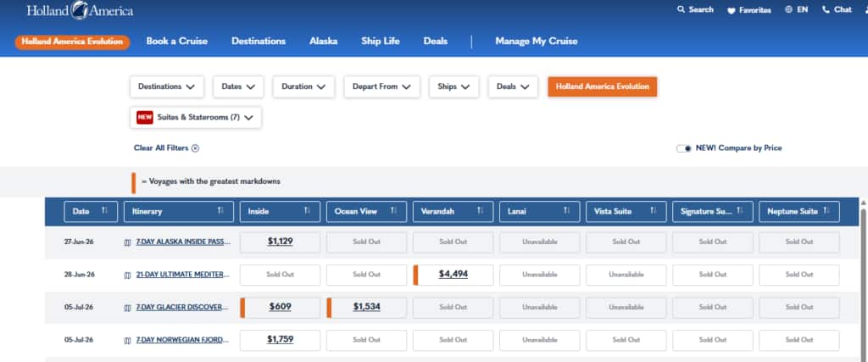Expand Suites & Staterooms (7) dropdown
This screenshot has height=362, width=868.
click(196, 118)
